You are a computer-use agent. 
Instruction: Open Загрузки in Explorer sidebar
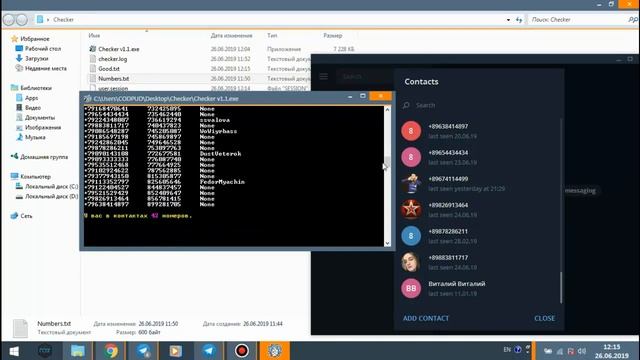(36, 58)
